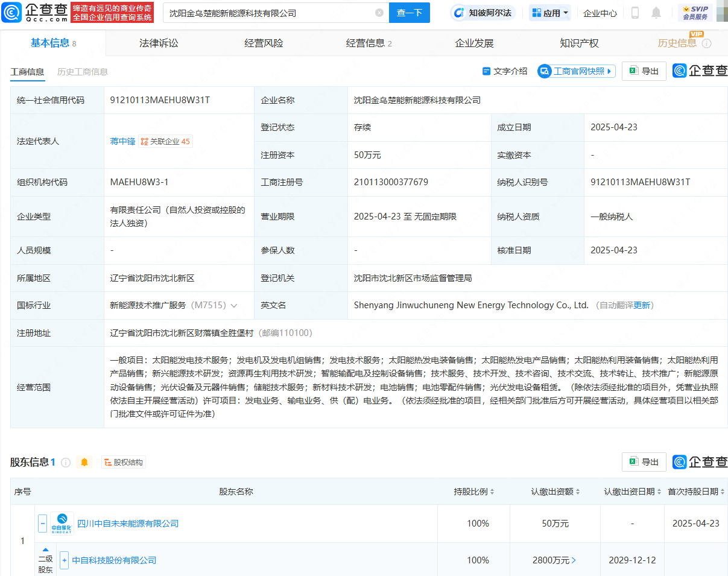This screenshot has width=728, height=576.
Task: Open legal representative 蒋中锋 link
Action: [x=122, y=141]
